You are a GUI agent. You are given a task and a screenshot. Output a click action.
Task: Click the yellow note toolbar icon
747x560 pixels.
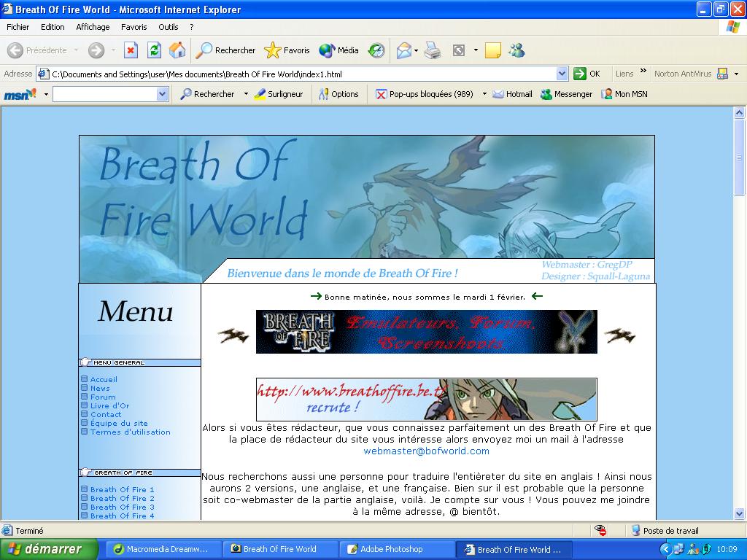pyautogui.click(x=492, y=50)
